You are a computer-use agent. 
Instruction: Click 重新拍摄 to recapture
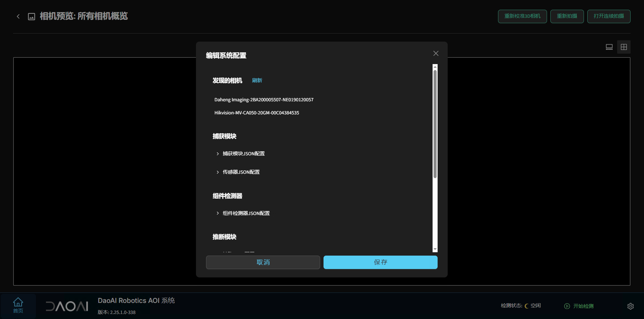click(x=567, y=16)
